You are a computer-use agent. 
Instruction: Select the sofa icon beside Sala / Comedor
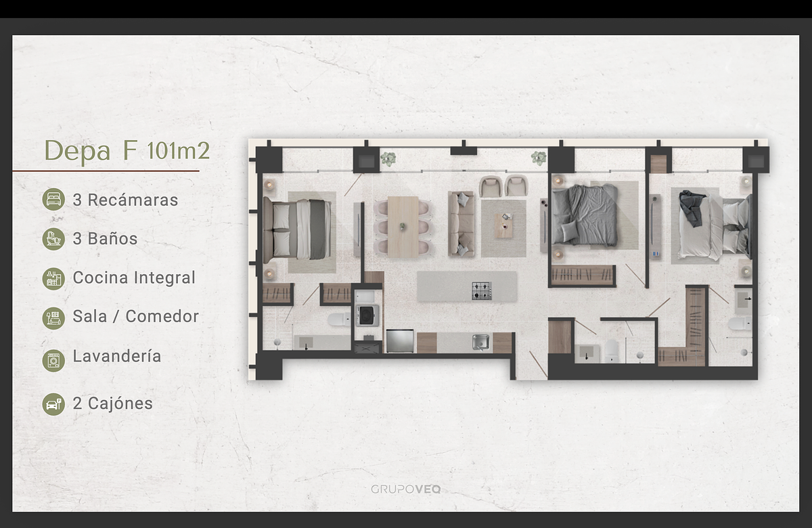pyautogui.click(x=53, y=317)
